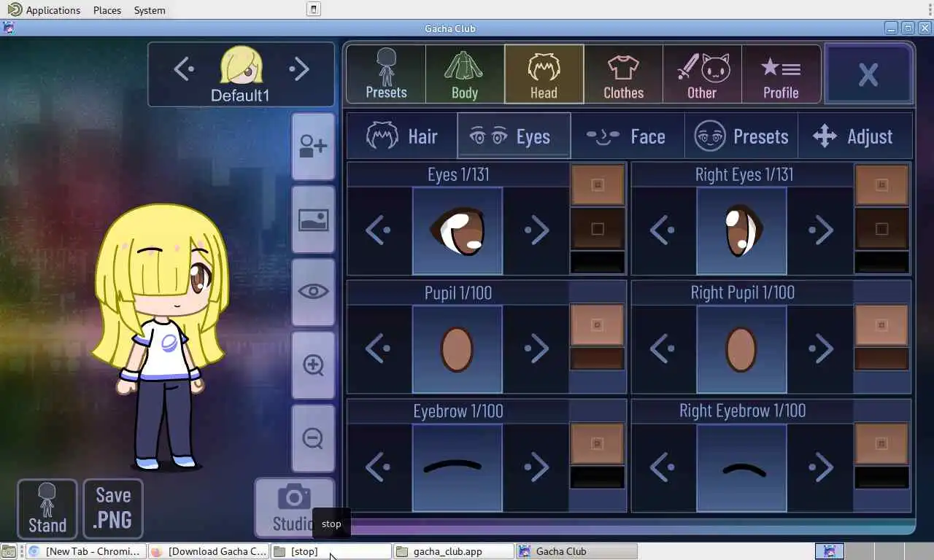Click the Pupil 1/100 preview image

(458, 349)
